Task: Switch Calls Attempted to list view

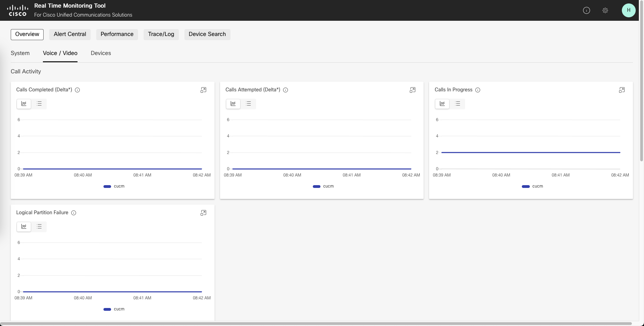Action: (x=248, y=103)
